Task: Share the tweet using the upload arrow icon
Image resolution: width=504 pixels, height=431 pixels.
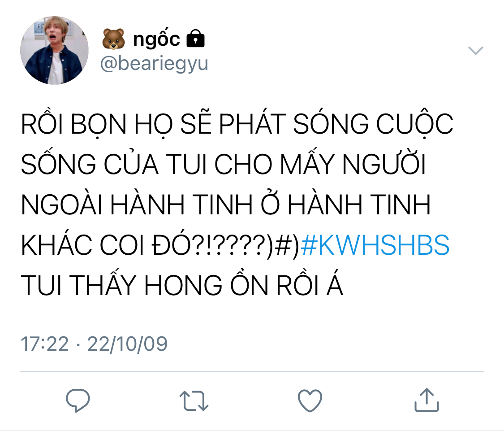Action: tap(426, 400)
